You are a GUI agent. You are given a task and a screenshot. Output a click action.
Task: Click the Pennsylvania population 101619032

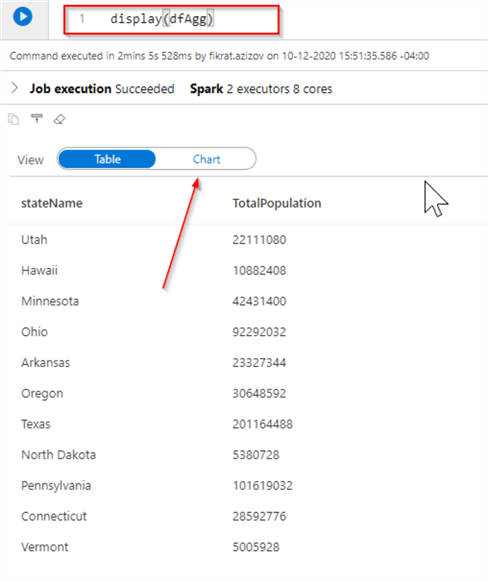click(x=262, y=485)
